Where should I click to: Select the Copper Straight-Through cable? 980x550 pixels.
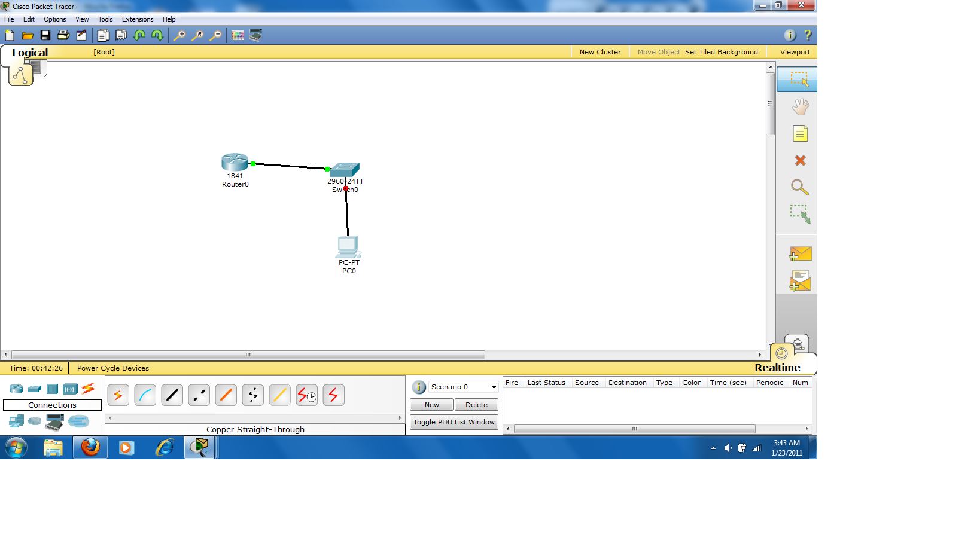tap(172, 395)
